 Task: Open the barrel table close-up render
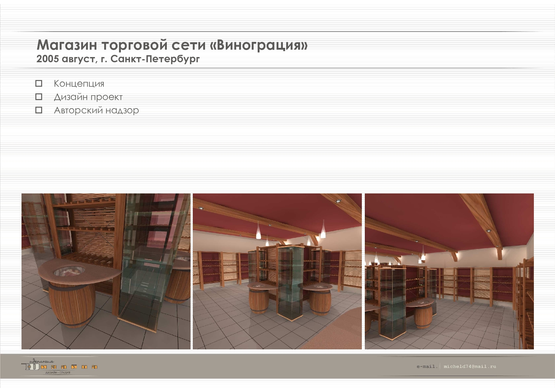coord(106,271)
